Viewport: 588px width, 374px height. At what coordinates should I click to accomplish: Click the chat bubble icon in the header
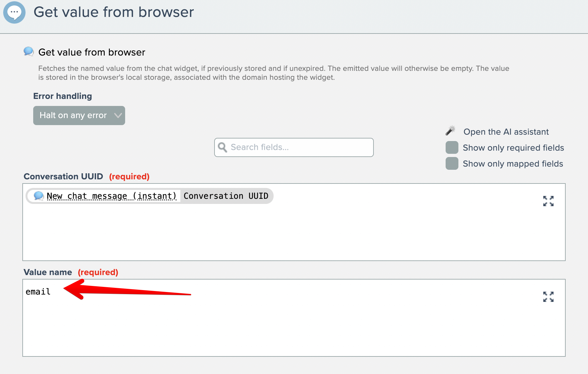click(x=14, y=12)
